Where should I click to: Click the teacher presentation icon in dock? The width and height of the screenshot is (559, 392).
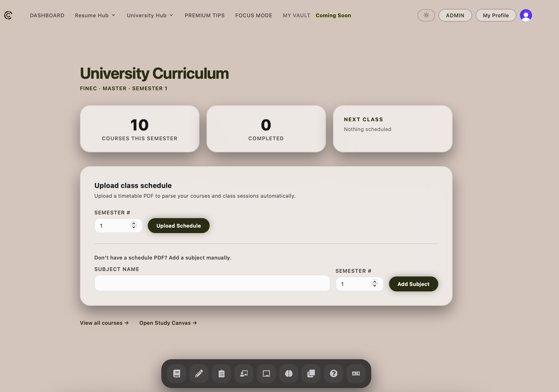[244, 374]
